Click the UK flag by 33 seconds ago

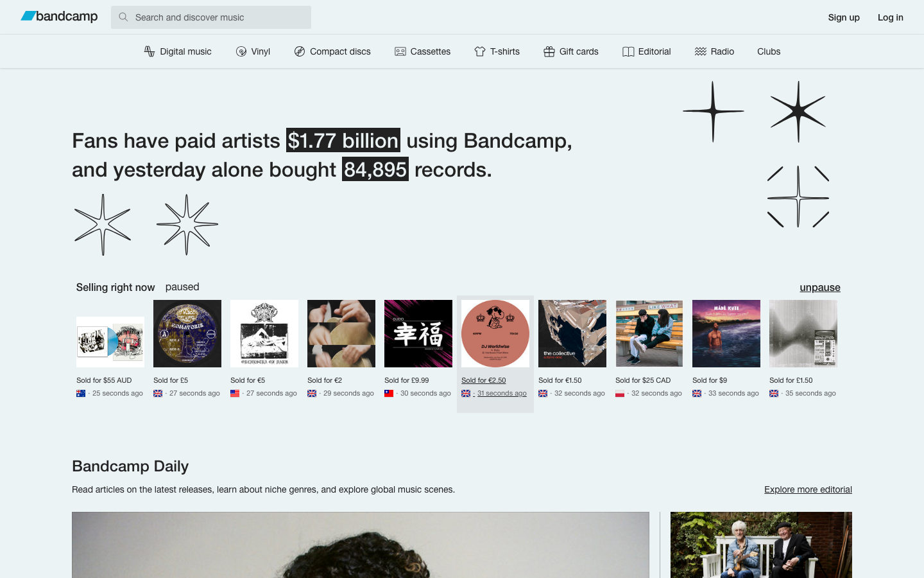point(697,393)
